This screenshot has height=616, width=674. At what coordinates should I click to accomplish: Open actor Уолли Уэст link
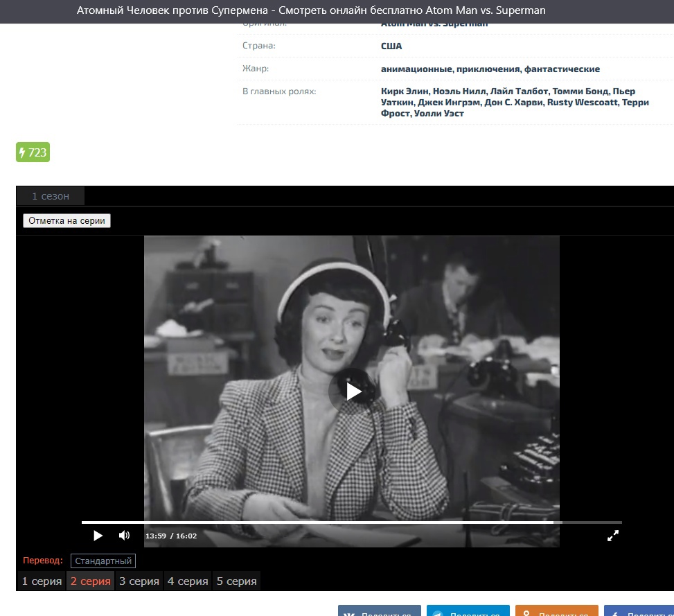(439, 114)
